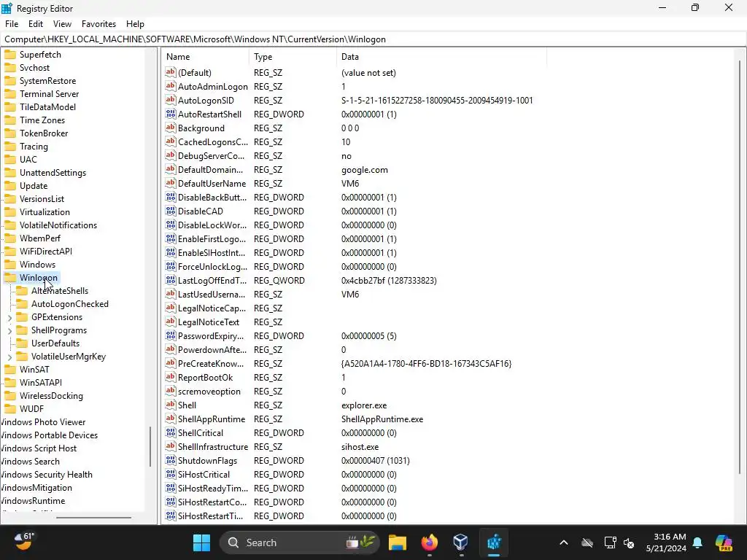Click the (Default) value icon

coord(170,72)
